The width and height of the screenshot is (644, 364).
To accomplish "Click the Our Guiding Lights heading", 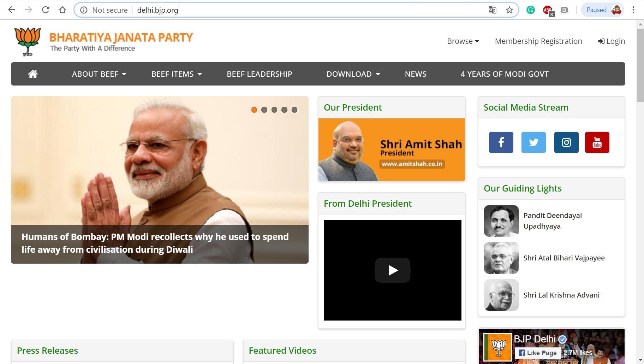I will (523, 188).
